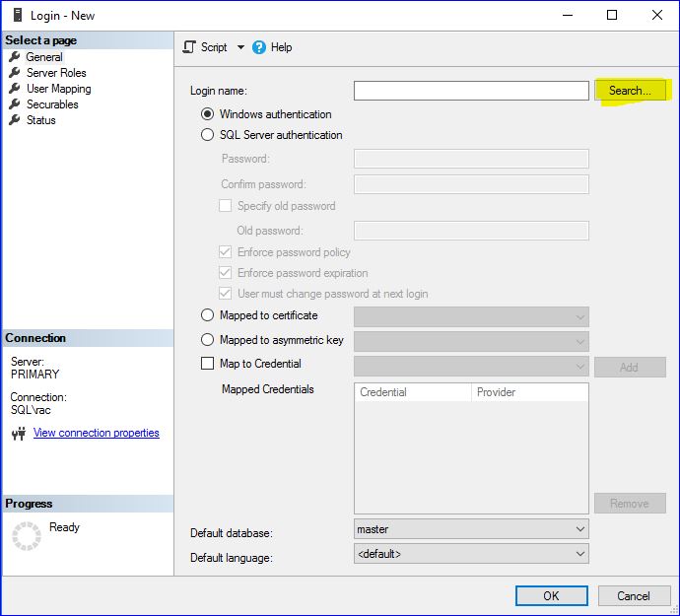Expand the Script dropdown arrow

[x=240, y=47]
